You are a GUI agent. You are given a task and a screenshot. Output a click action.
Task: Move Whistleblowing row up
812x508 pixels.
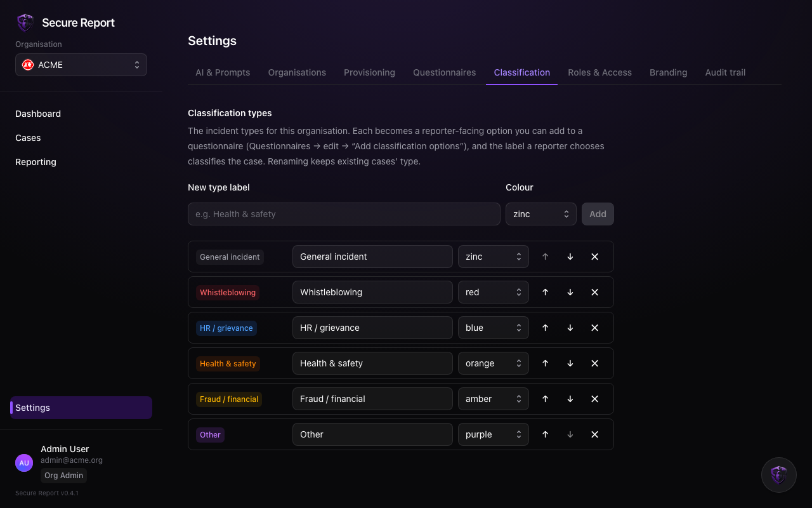[546, 292]
